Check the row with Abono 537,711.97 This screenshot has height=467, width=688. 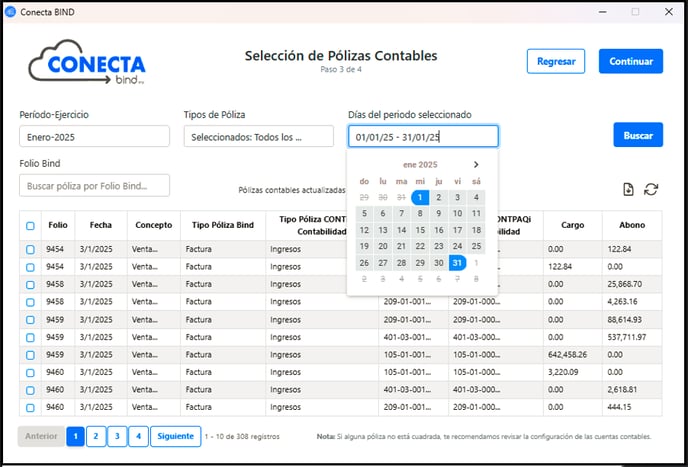(30, 337)
